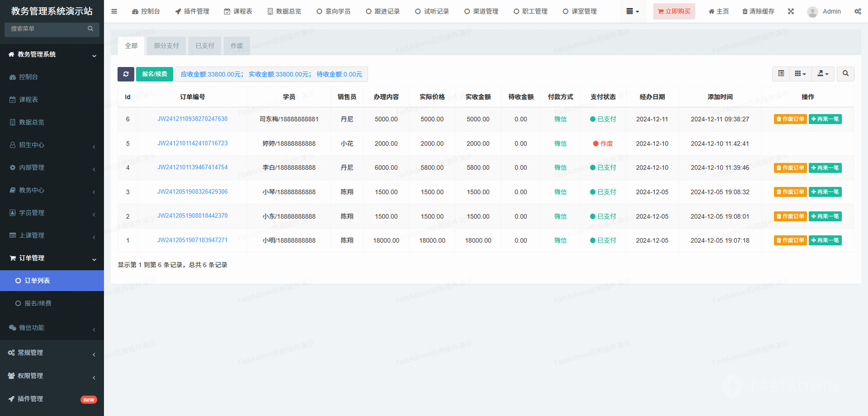The height and width of the screenshot is (416, 868).
Task: Click 作废订单 for order Id 6
Action: tap(790, 119)
